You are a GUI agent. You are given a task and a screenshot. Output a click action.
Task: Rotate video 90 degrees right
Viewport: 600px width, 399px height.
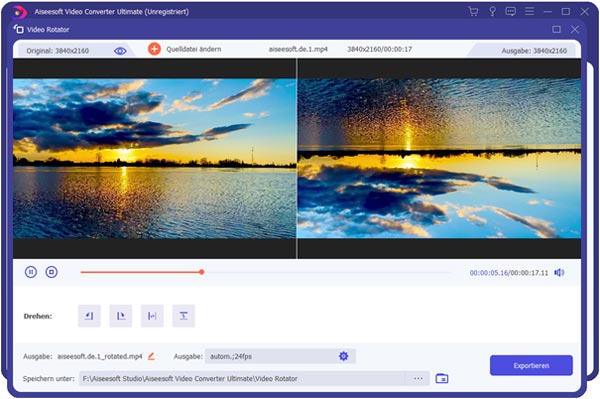click(x=121, y=316)
